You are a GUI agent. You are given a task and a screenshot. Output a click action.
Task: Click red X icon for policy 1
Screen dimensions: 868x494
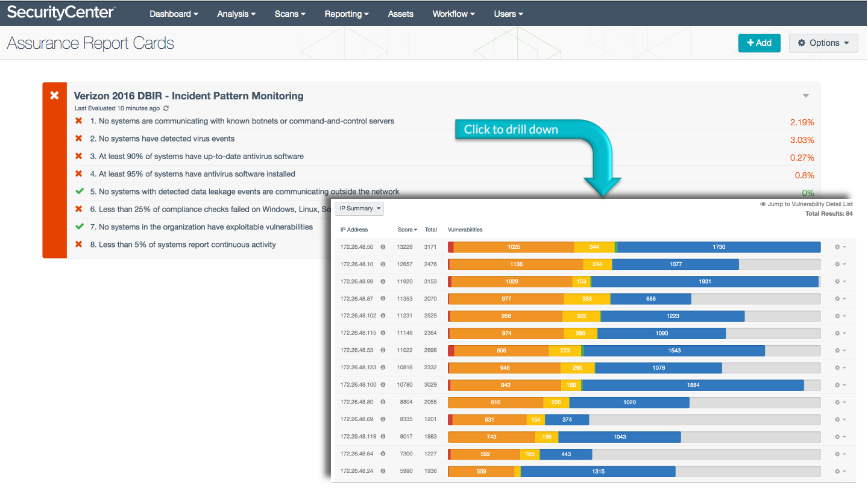(78, 121)
